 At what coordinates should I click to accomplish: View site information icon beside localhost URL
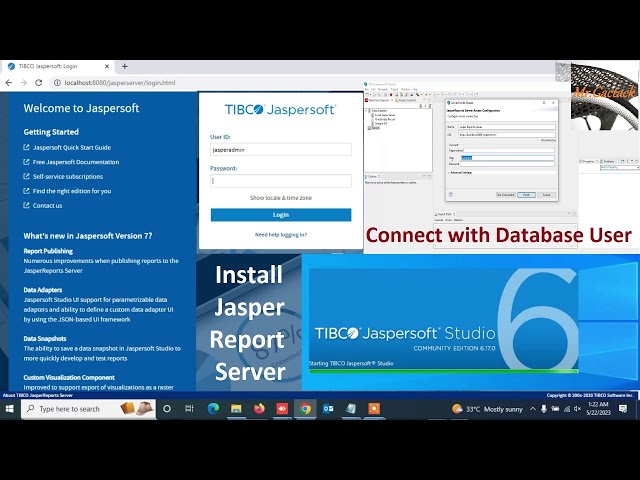(x=57, y=82)
